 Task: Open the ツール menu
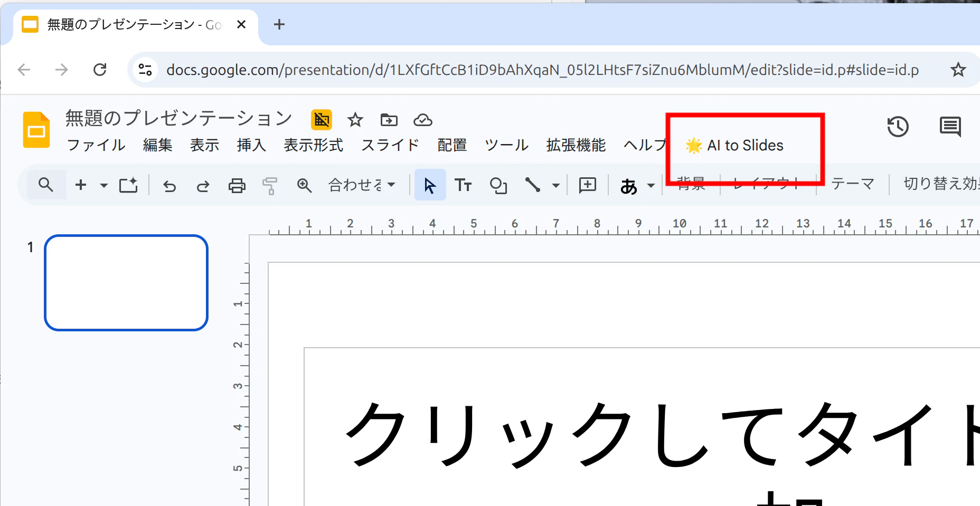coord(507,145)
